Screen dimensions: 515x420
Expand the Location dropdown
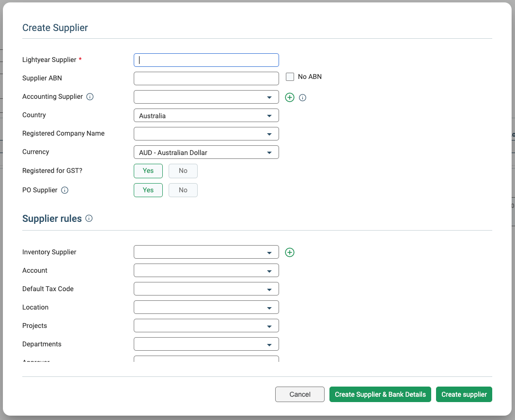pos(206,307)
